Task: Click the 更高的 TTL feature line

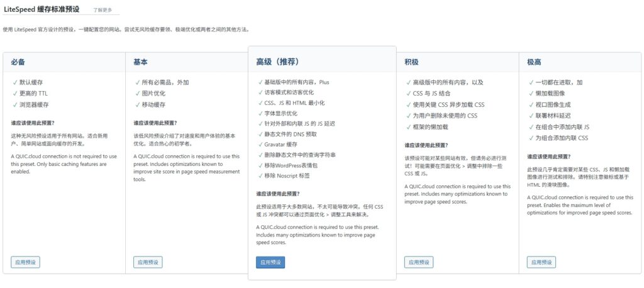Action: pyautogui.click(x=34, y=93)
